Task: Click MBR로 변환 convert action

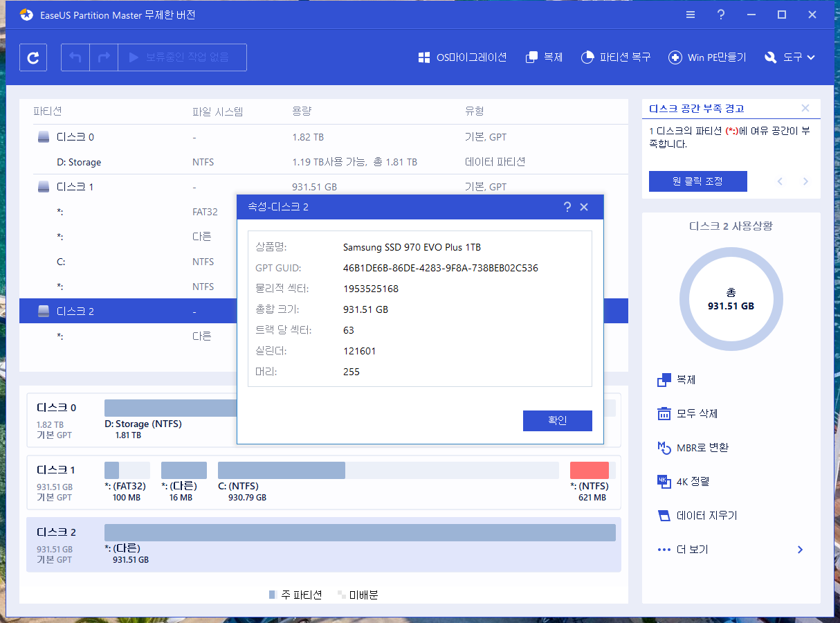Action: pos(693,448)
